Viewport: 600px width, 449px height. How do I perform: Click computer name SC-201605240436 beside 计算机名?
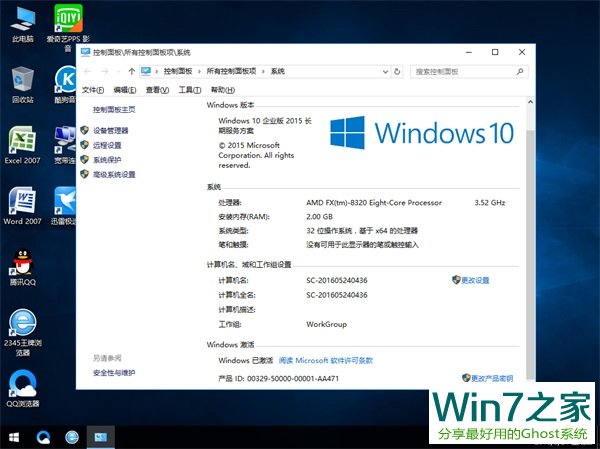click(x=337, y=280)
